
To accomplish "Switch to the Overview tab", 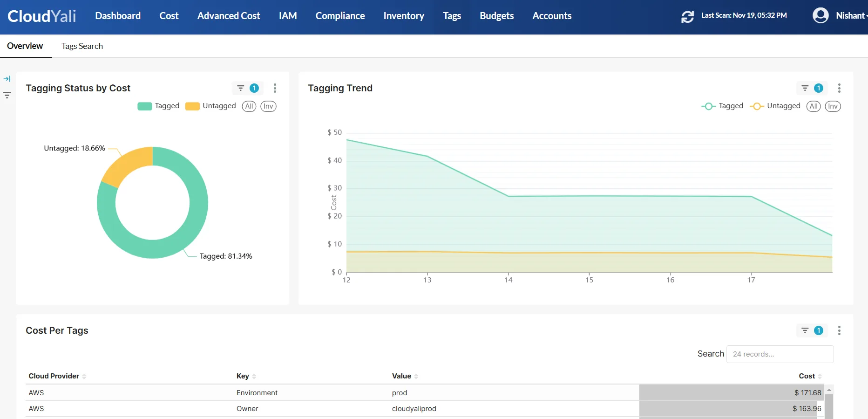I will pos(25,46).
